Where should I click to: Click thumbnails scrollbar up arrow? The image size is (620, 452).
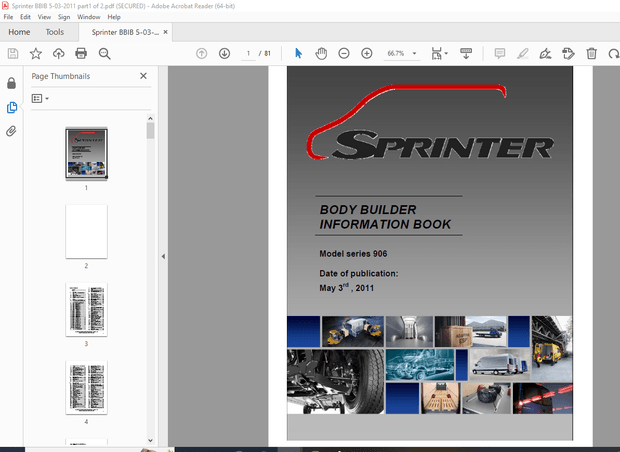tap(150, 118)
